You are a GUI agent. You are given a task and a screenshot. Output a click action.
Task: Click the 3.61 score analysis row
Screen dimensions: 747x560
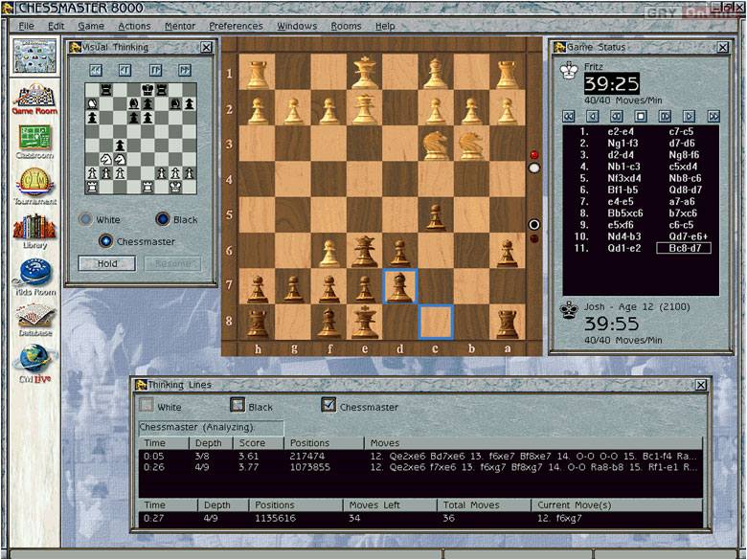click(x=420, y=457)
